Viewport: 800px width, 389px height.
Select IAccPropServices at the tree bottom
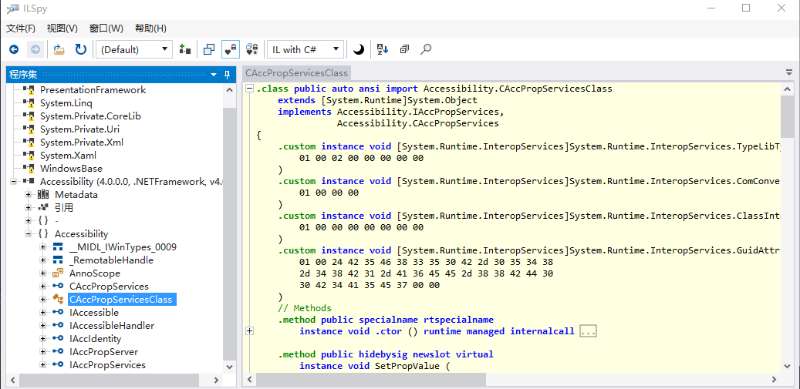click(x=107, y=364)
